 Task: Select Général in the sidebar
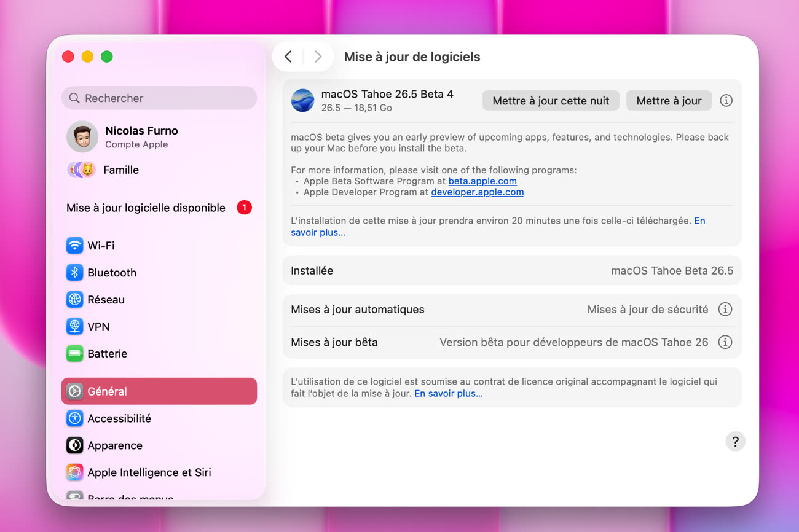pos(159,391)
